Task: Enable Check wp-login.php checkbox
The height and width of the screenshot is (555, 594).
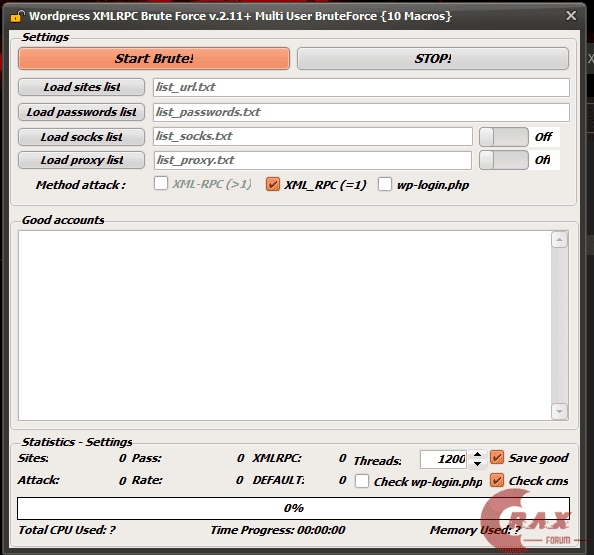Action: coord(362,481)
